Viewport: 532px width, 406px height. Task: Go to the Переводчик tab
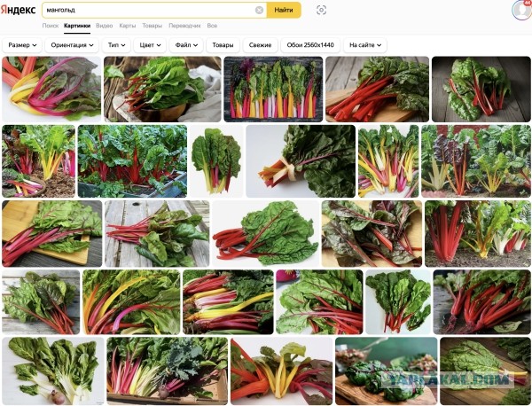pos(184,26)
